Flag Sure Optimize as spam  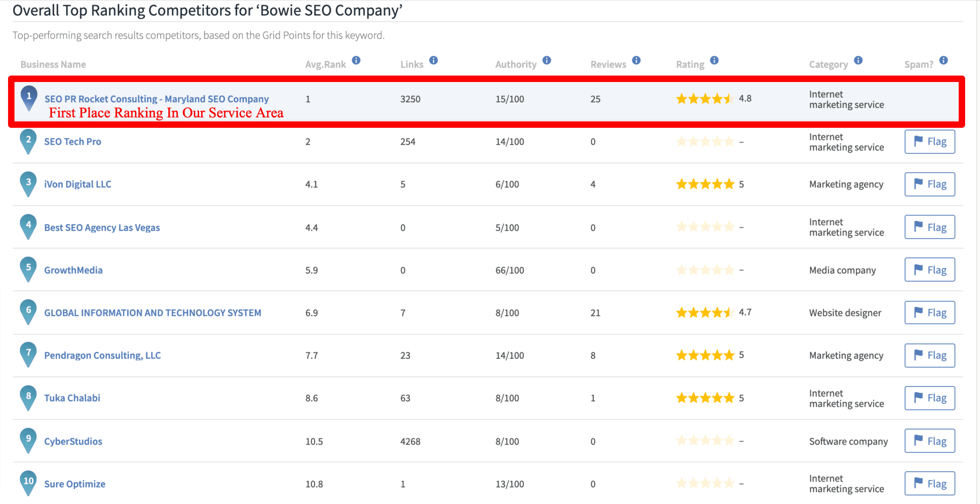click(x=930, y=484)
